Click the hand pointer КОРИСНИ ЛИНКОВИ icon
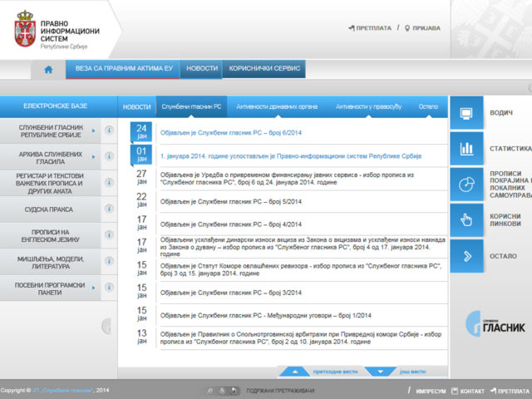The width and height of the screenshot is (532, 399). (x=466, y=219)
